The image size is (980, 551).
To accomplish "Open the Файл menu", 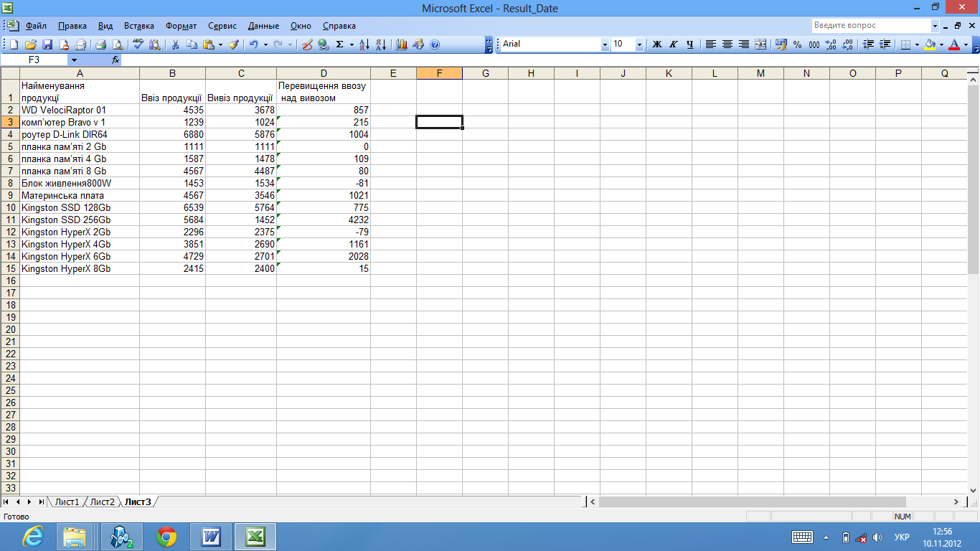I will click(36, 26).
